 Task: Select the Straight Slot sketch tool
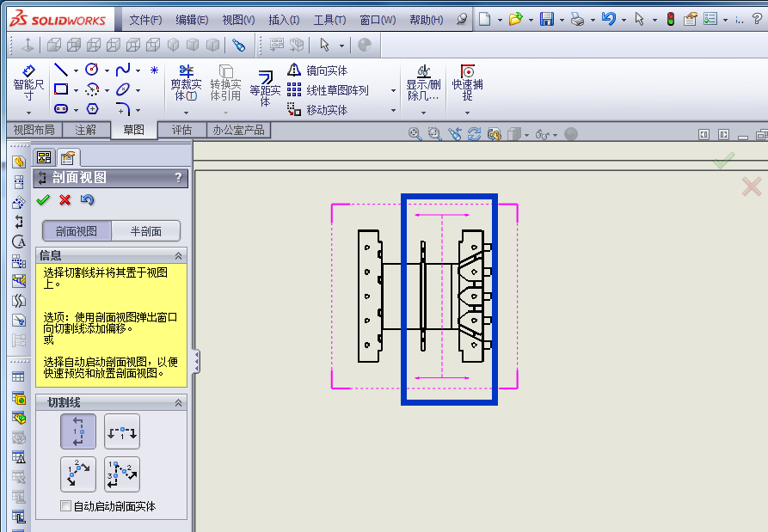(x=61, y=108)
